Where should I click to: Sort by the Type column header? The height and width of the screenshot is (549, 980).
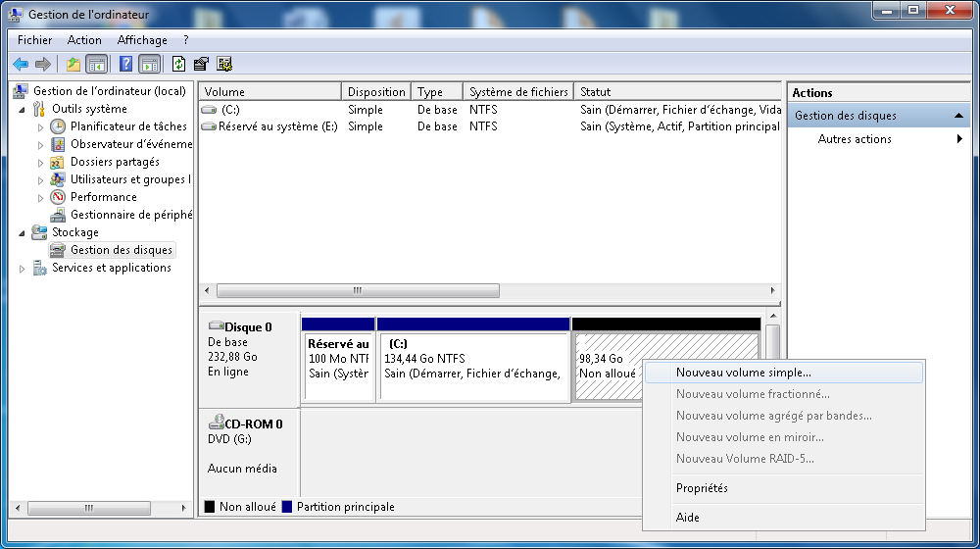437,92
